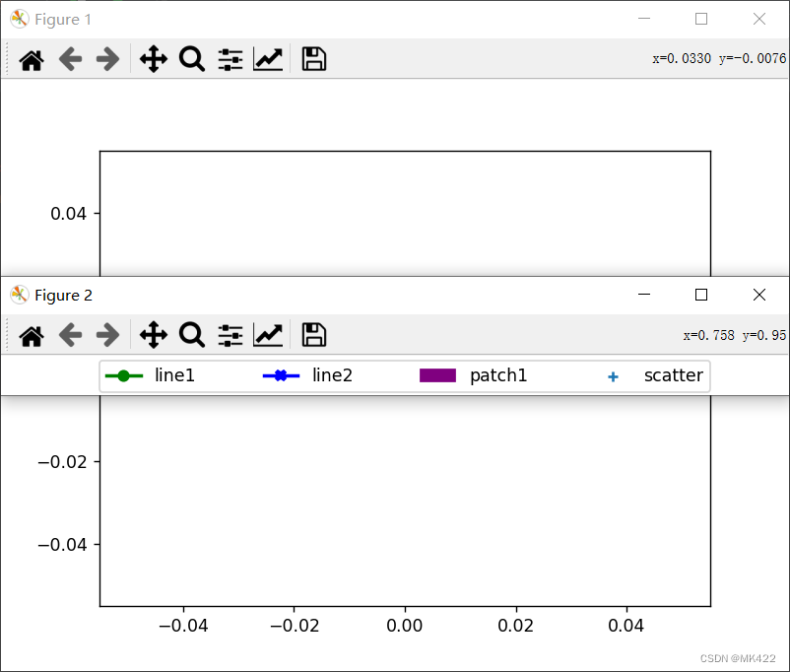Activate Zoom tool in Figure 2 toolbar

coord(192,335)
